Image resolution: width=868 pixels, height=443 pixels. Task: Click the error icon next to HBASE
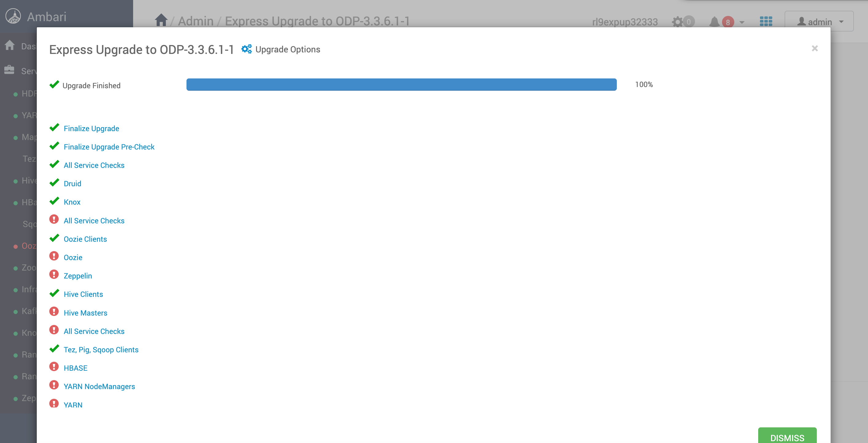[x=54, y=367]
